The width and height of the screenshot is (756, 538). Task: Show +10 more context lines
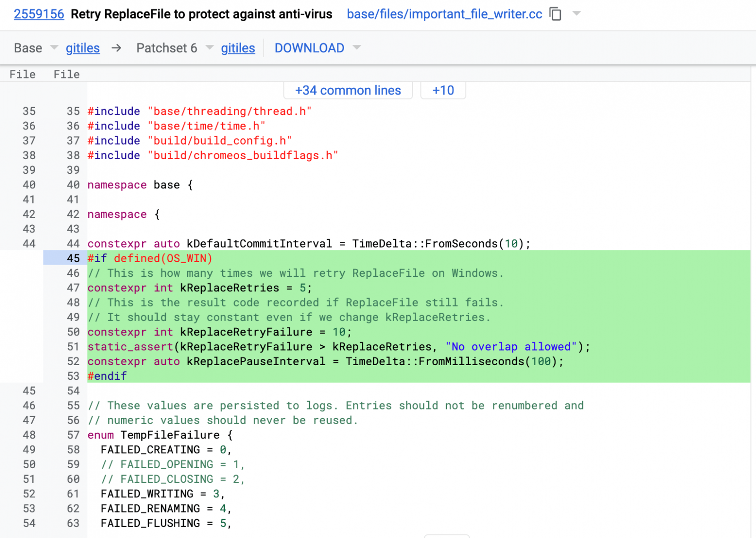443,90
